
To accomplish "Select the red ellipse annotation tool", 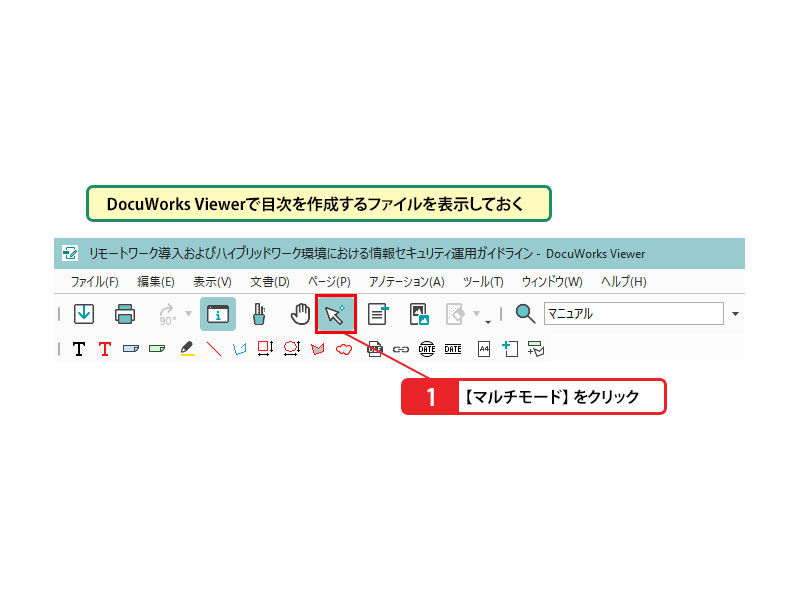I will [292, 348].
